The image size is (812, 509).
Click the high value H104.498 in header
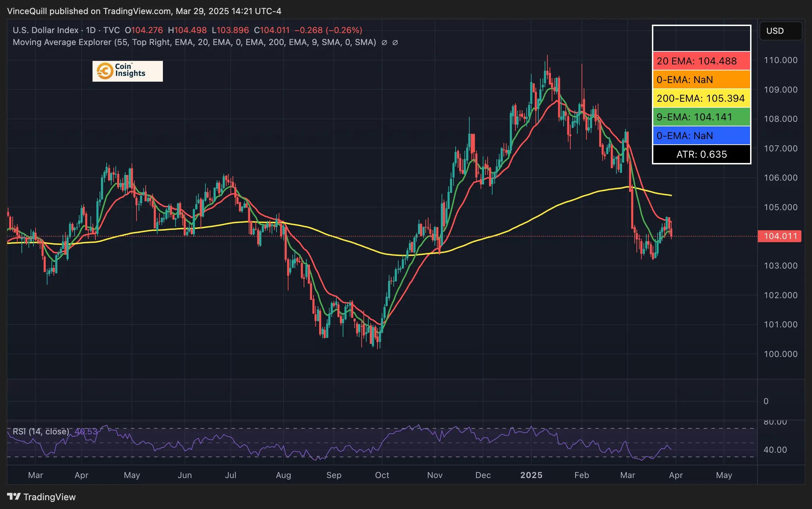tap(187, 30)
